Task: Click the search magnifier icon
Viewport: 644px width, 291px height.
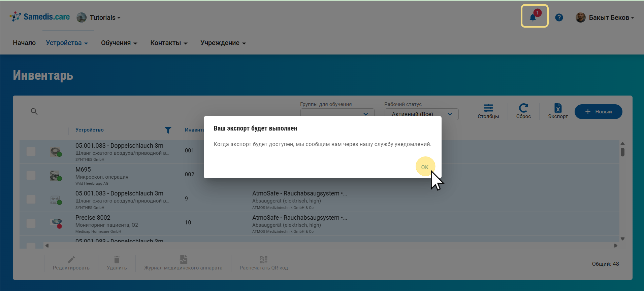Action: (34, 112)
